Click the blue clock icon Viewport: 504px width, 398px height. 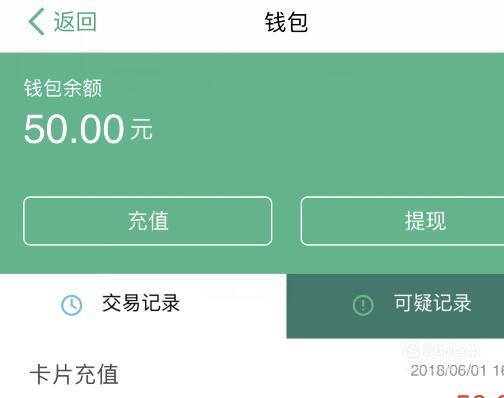click(72, 305)
